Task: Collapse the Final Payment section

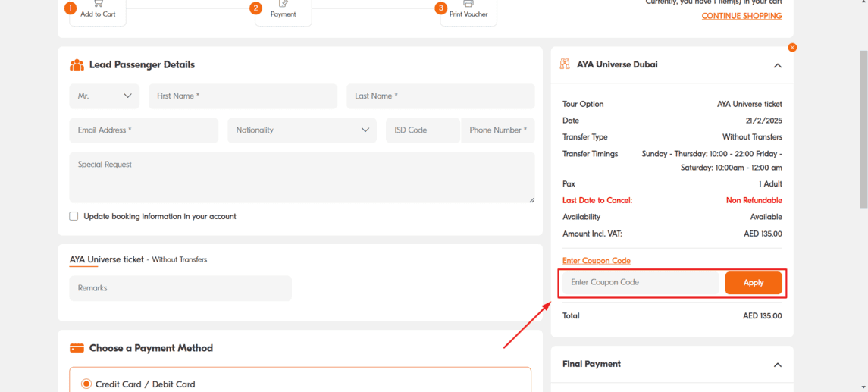Action: [777, 364]
